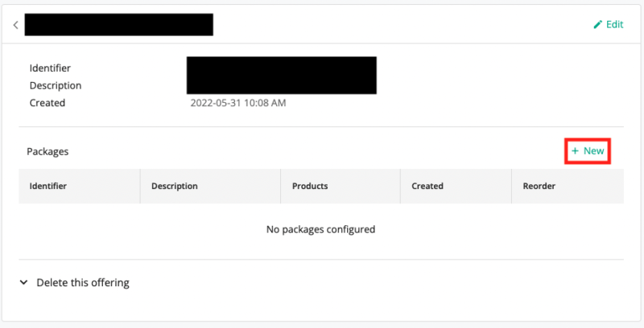Click the back chevron arrow
The image size is (644, 328).
coord(15,25)
